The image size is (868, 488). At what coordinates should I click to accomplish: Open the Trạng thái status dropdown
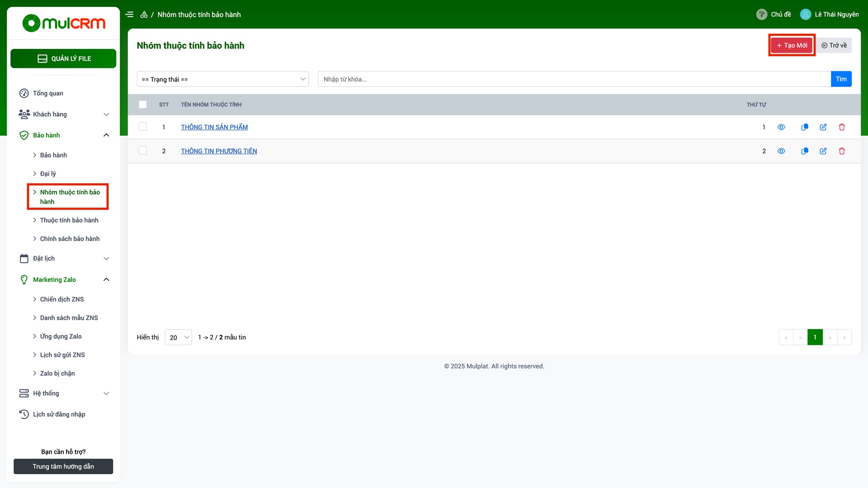pyautogui.click(x=223, y=79)
